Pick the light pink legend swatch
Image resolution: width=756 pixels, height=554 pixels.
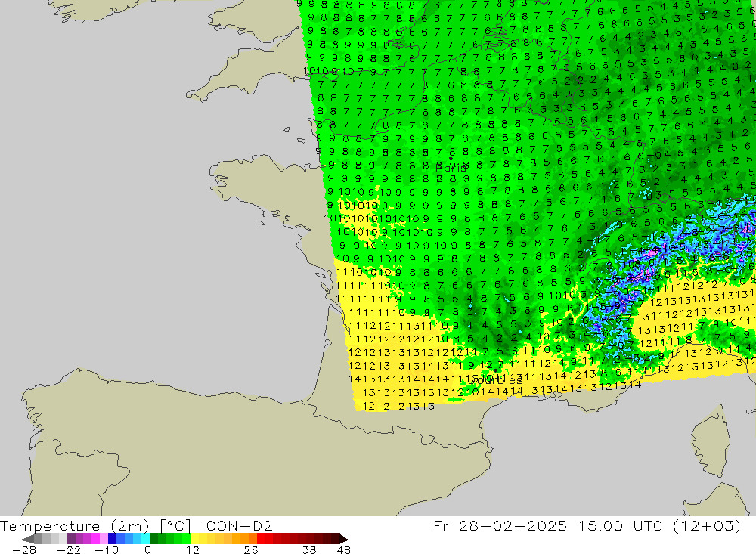point(104,539)
